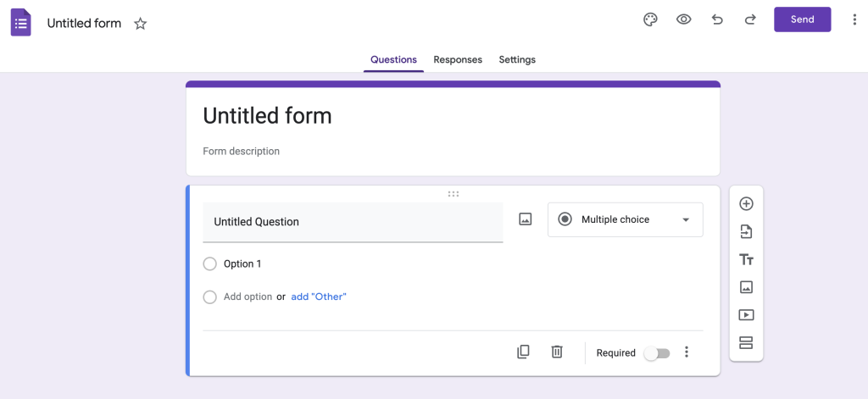This screenshot has width=868, height=399.
Task: Add a section from sidebar
Action: point(746,343)
